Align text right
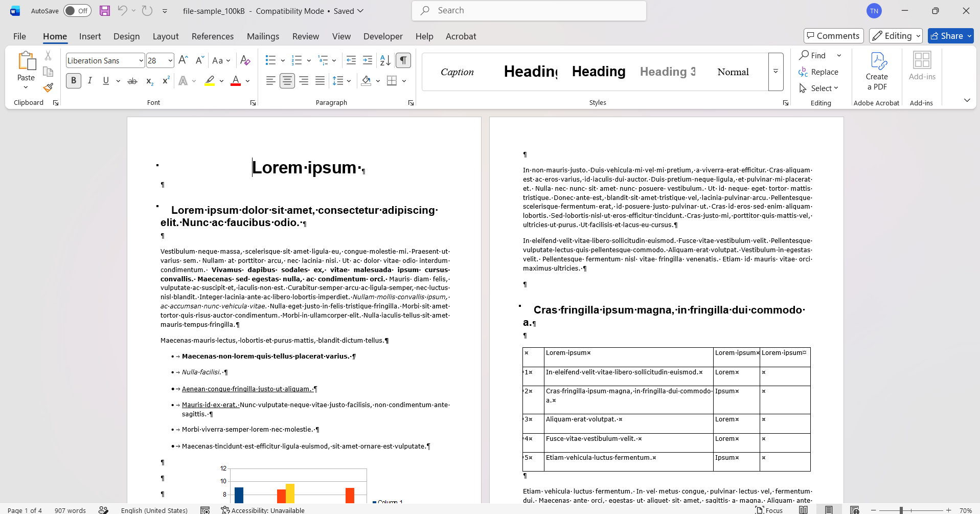This screenshot has height=514, width=980. point(304,81)
